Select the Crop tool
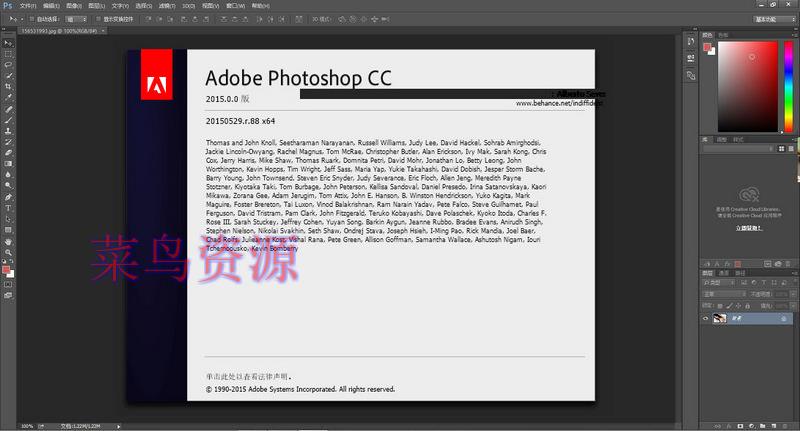The height and width of the screenshot is (431, 800). tap(8, 87)
